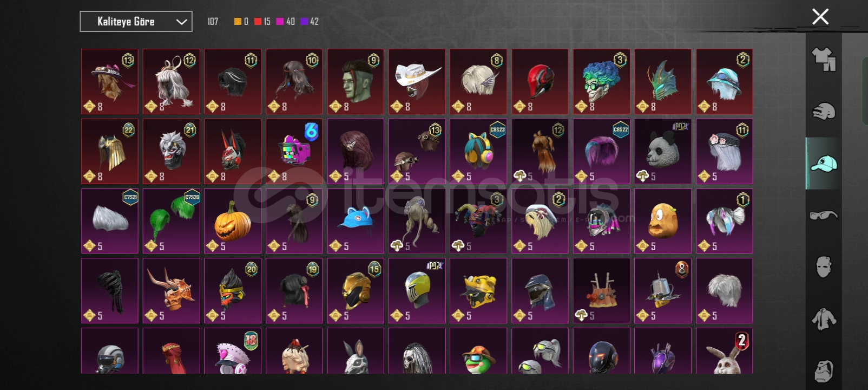Close the inventory with the X

[820, 17]
